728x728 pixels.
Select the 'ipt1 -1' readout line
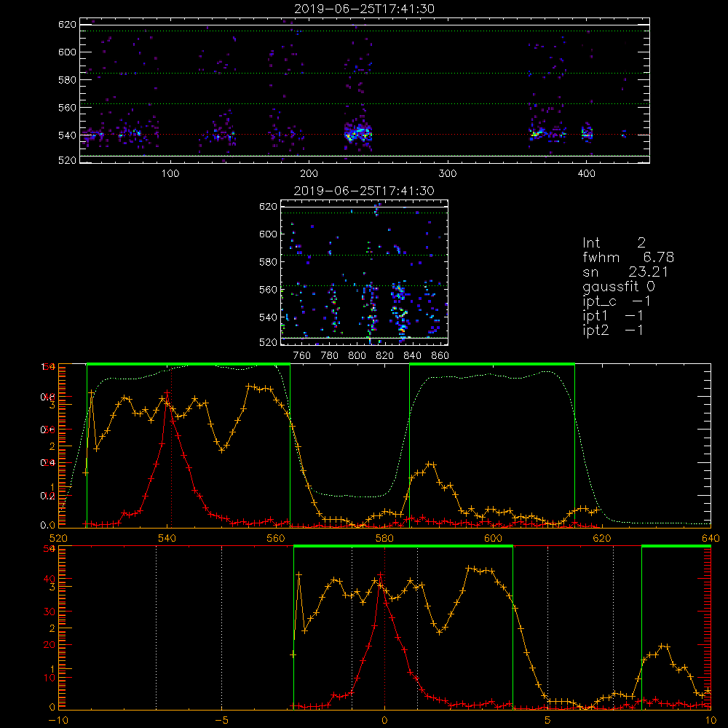point(613,316)
